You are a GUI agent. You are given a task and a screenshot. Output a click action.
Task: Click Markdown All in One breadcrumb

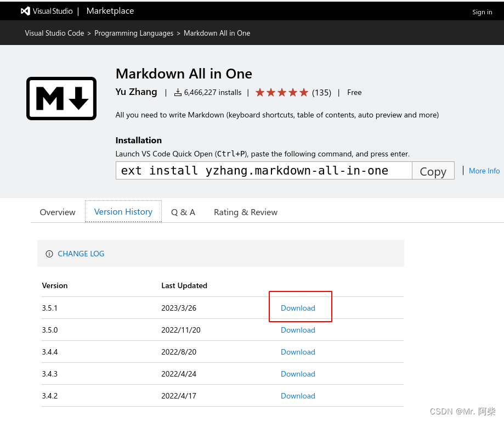tap(217, 33)
